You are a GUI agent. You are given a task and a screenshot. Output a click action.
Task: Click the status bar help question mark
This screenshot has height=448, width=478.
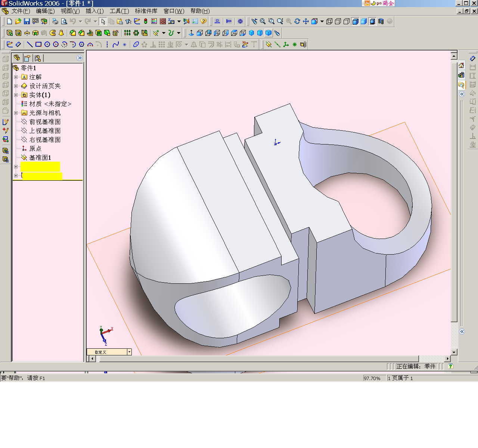click(450, 366)
